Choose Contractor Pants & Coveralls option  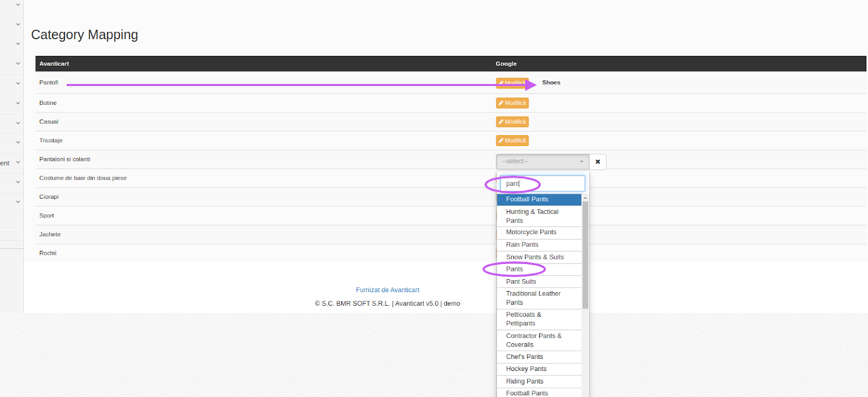(x=539, y=341)
